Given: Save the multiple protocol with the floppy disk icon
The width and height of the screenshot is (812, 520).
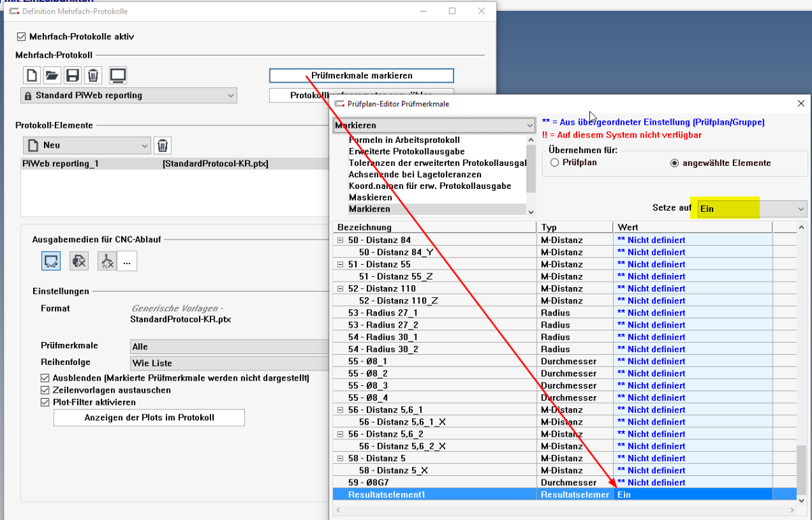Looking at the screenshot, I should click(72, 75).
